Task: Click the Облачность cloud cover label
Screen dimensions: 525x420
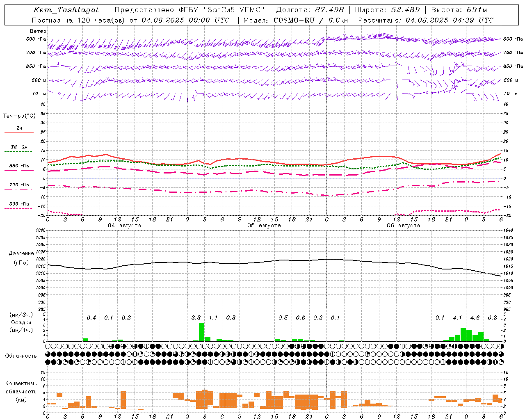Action: pos(21,356)
